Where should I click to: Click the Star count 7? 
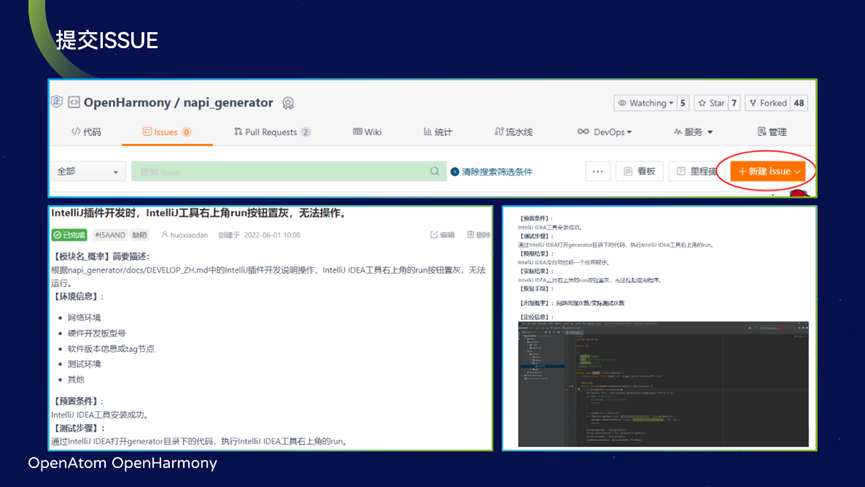click(734, 103)
